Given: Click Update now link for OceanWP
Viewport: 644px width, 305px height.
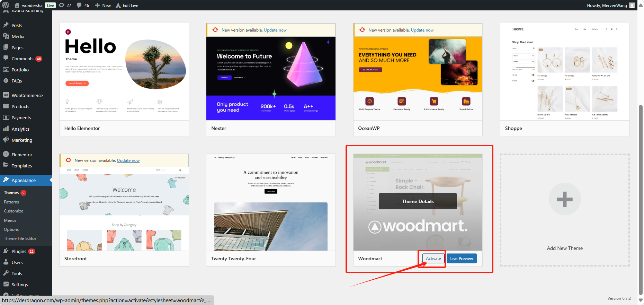Looking at the screenshot, I should (422, 30).
